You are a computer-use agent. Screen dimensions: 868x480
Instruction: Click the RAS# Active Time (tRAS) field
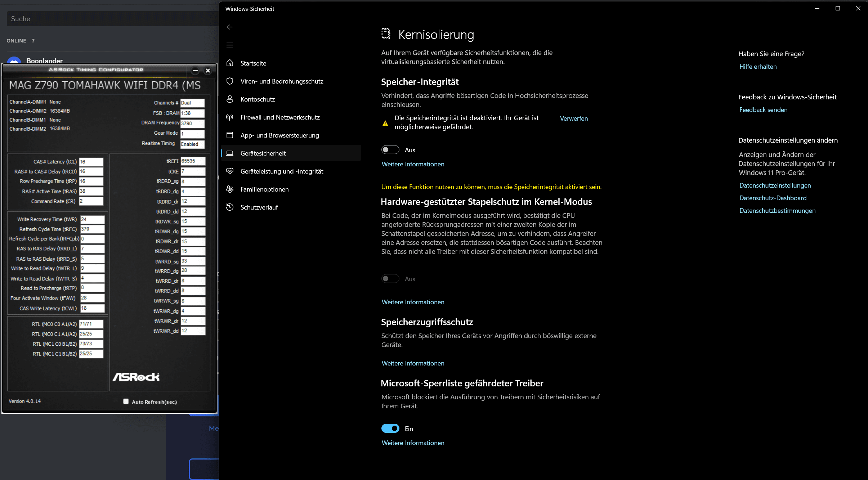coord(91,191)
